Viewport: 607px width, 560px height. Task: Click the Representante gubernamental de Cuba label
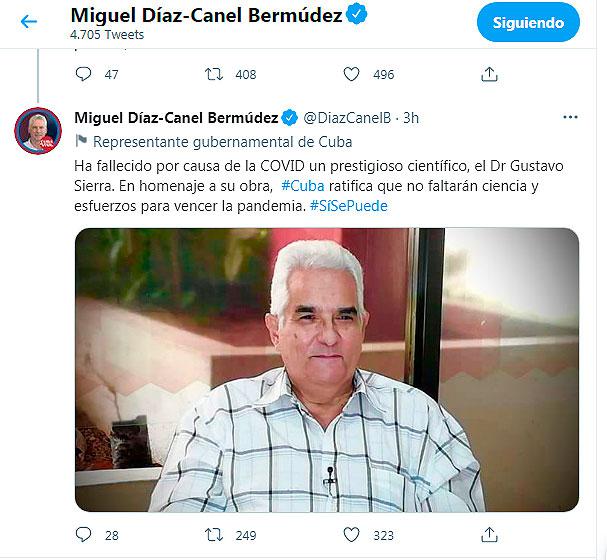coord(223,142)
